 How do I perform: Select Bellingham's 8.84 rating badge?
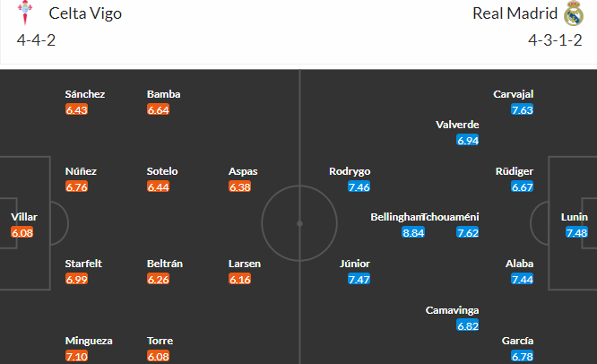[413, 232]
